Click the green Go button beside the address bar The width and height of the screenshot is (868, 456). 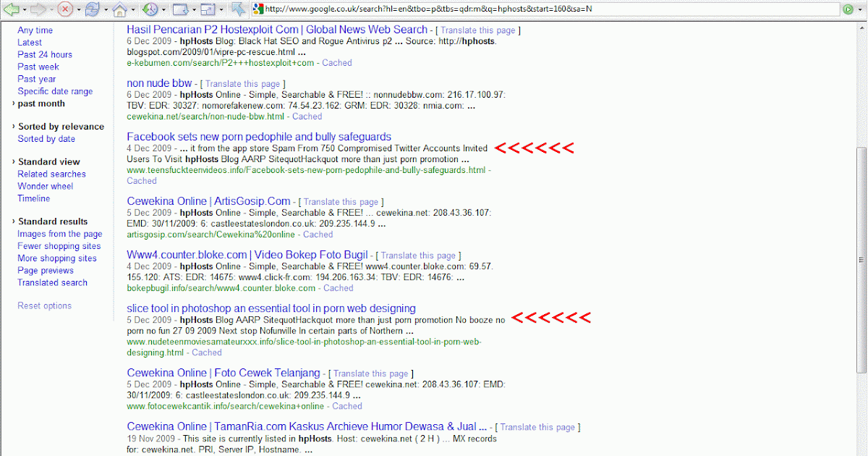[848, 9]
